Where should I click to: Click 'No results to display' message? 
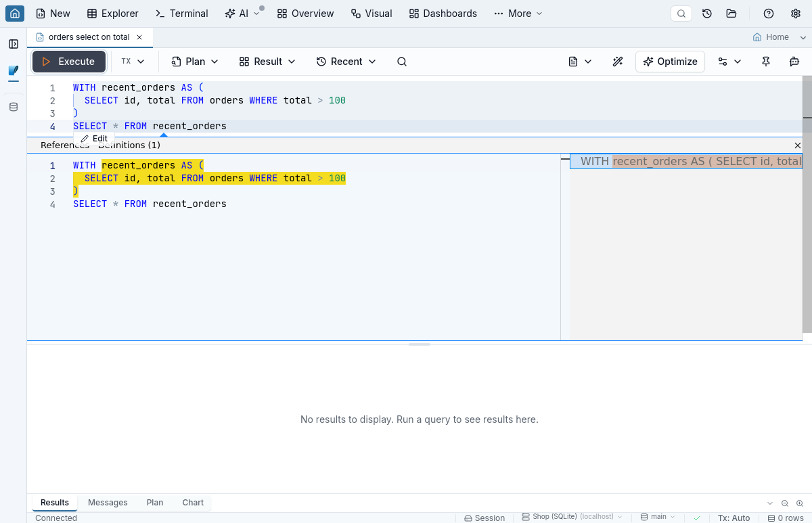[419, 419]
